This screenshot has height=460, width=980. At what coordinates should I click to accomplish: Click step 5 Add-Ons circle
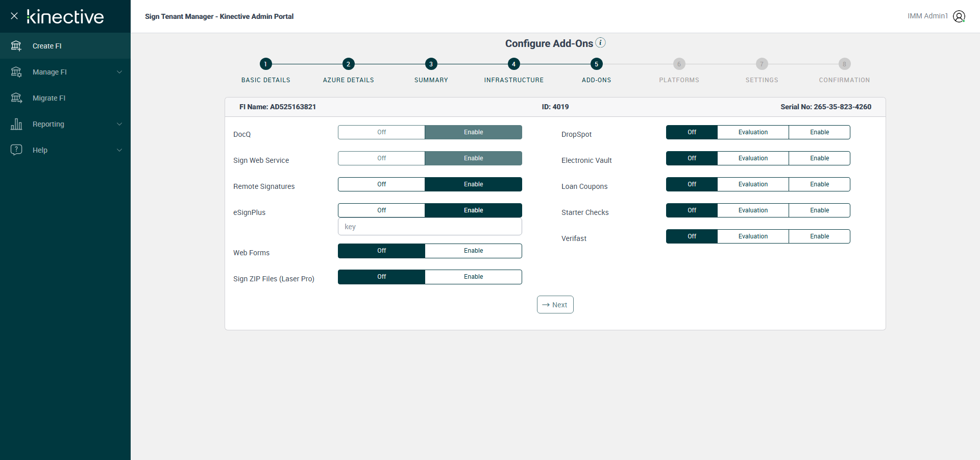point(596,64)
